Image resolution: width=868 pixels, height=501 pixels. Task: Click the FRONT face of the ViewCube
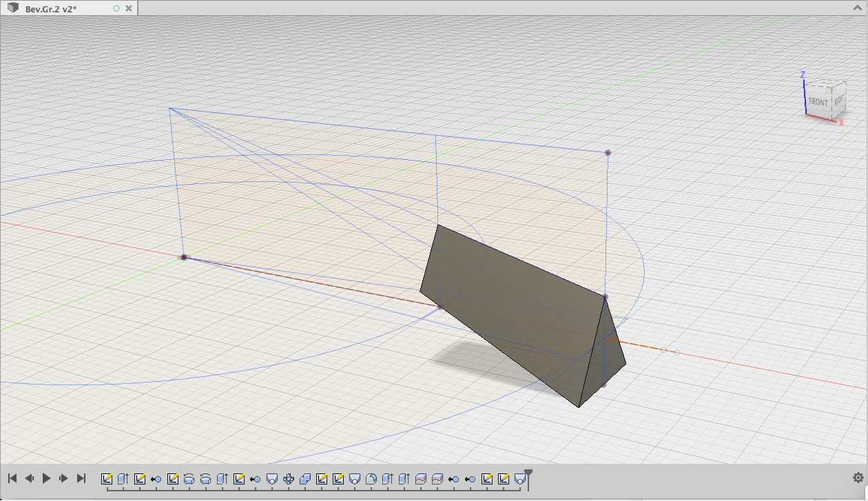[x=818, y=101]
